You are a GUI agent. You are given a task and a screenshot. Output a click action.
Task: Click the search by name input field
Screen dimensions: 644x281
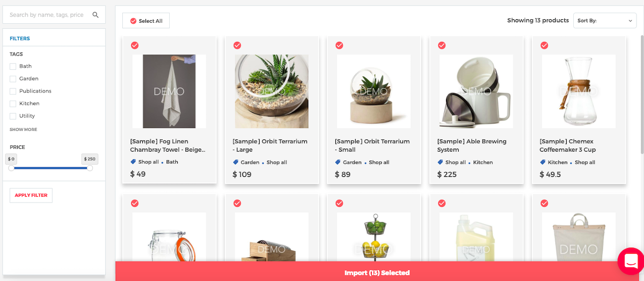tap(48, 15)
